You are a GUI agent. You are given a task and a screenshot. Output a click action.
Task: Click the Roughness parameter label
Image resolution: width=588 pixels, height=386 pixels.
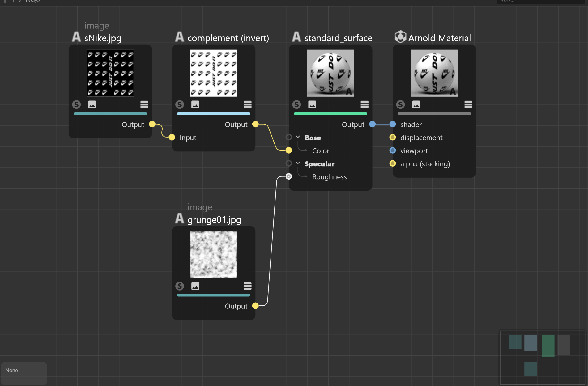pos(329,177)
